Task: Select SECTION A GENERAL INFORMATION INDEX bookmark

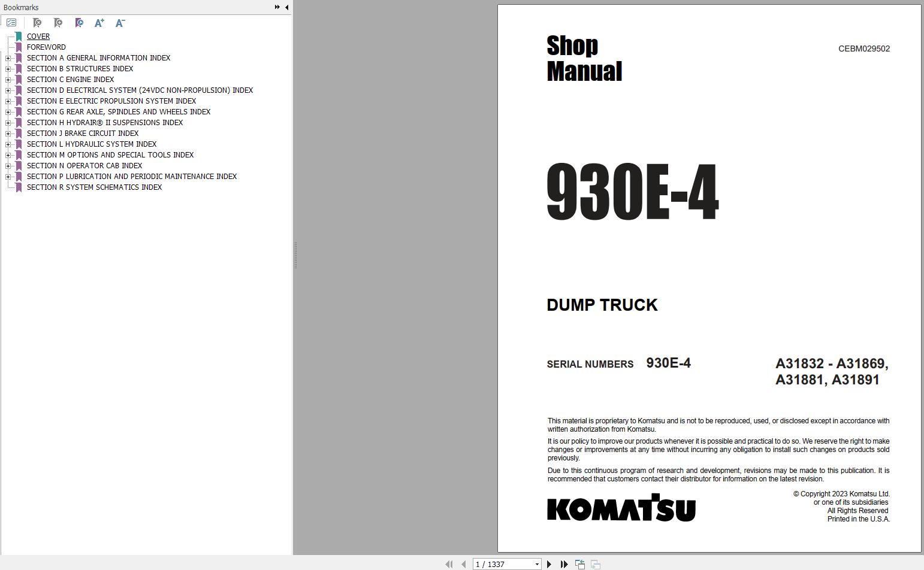Action: pyautogui.click(x=98, y=58)
